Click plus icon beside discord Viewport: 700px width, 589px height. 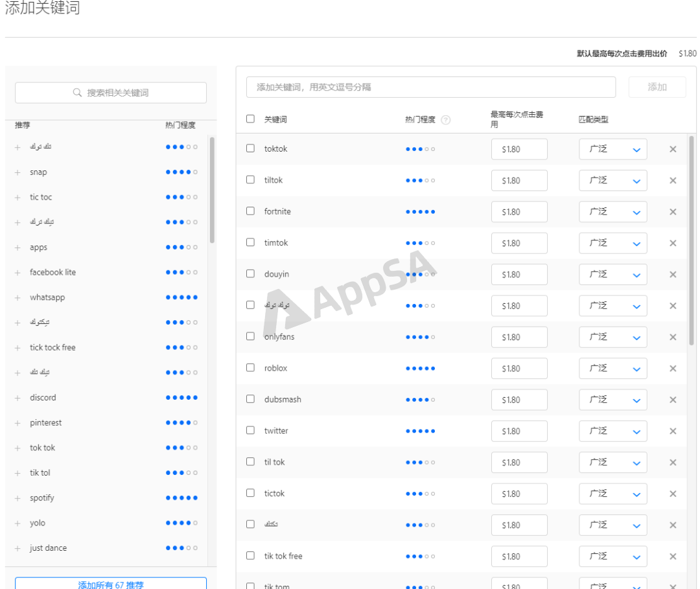[x=17, y=398]
